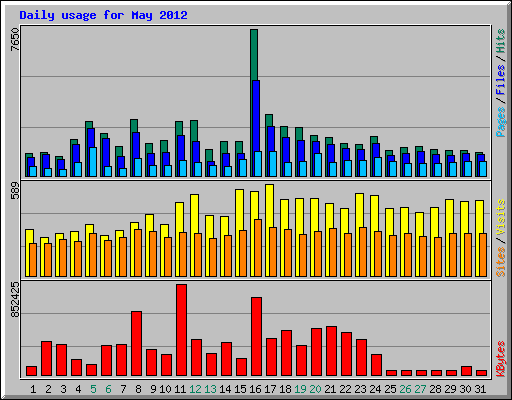Viewport: 512px width, 400px height.
Task: Click day label 11 on the x-axis
Action: coord(180,389)
